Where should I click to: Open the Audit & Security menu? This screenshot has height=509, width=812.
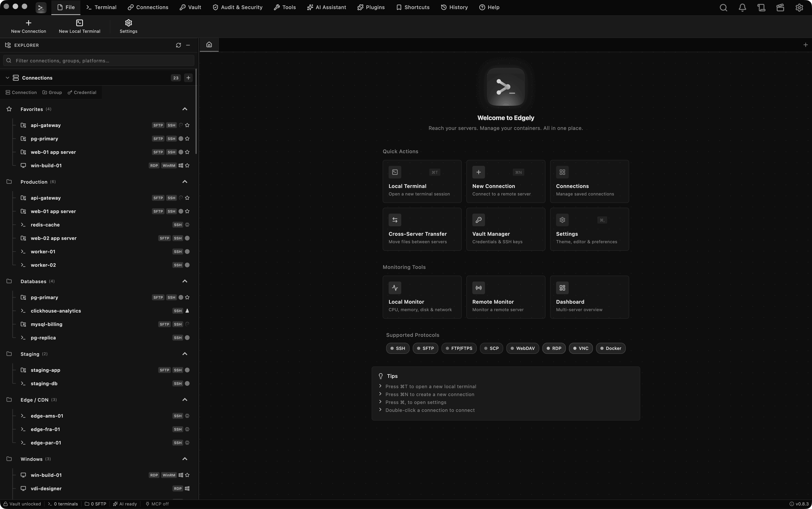point(237,8)
